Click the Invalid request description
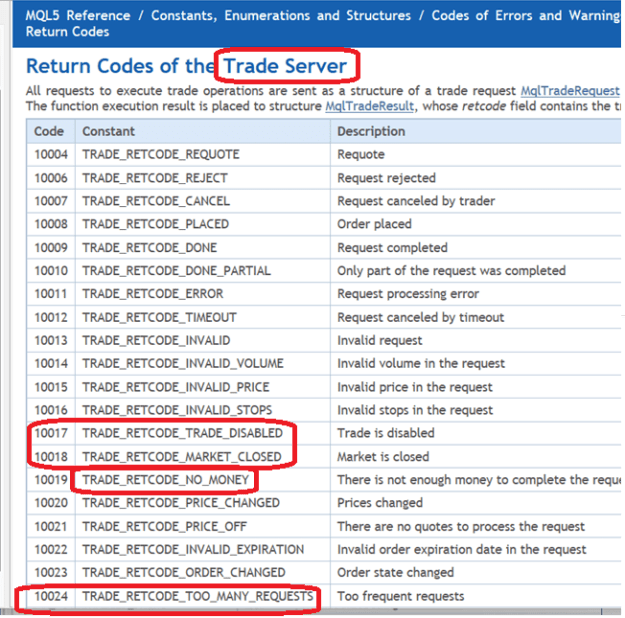This screenshot has height=618, width=625. pos(379,340)
